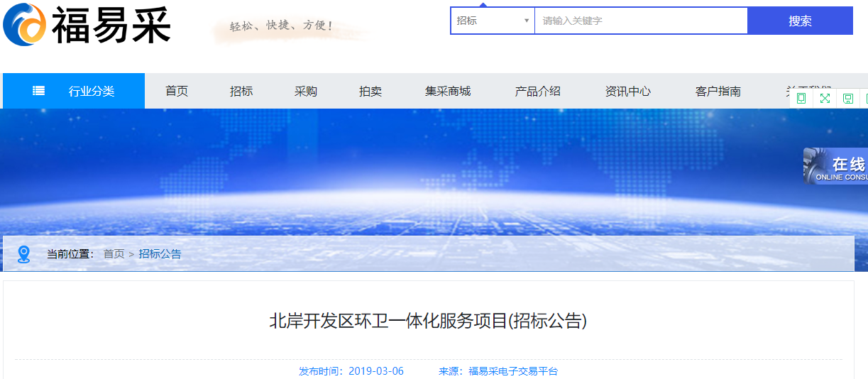Click the green fullscreen expand arrows icon
This screenshot has height=379, width=868.
pos(825,99)
